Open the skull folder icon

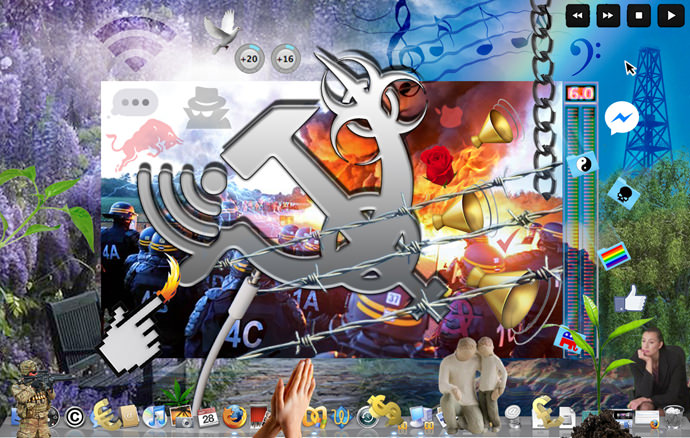click(624, 192)
